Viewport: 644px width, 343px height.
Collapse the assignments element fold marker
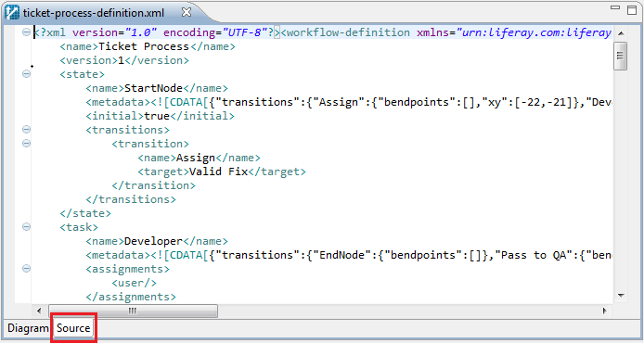click(x=26, y=269)
